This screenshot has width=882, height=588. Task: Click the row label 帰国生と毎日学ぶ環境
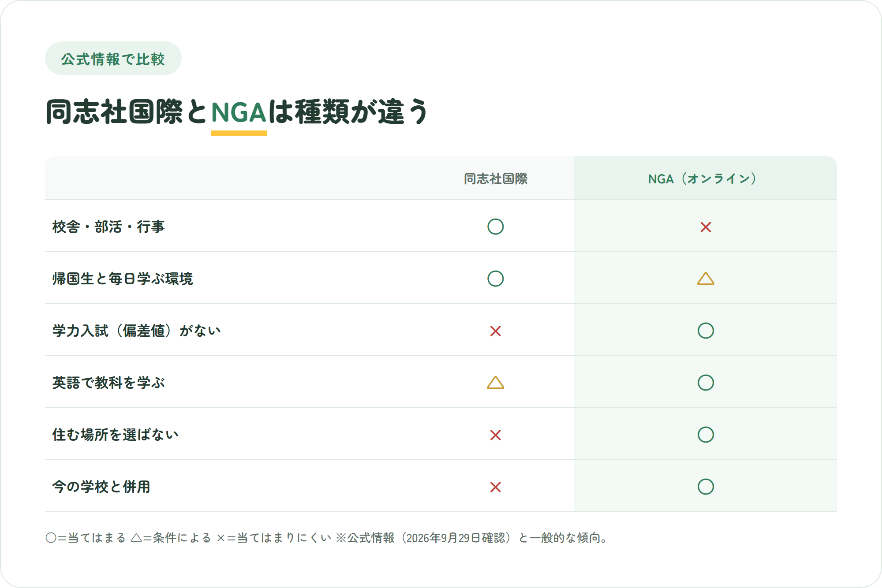123,279
